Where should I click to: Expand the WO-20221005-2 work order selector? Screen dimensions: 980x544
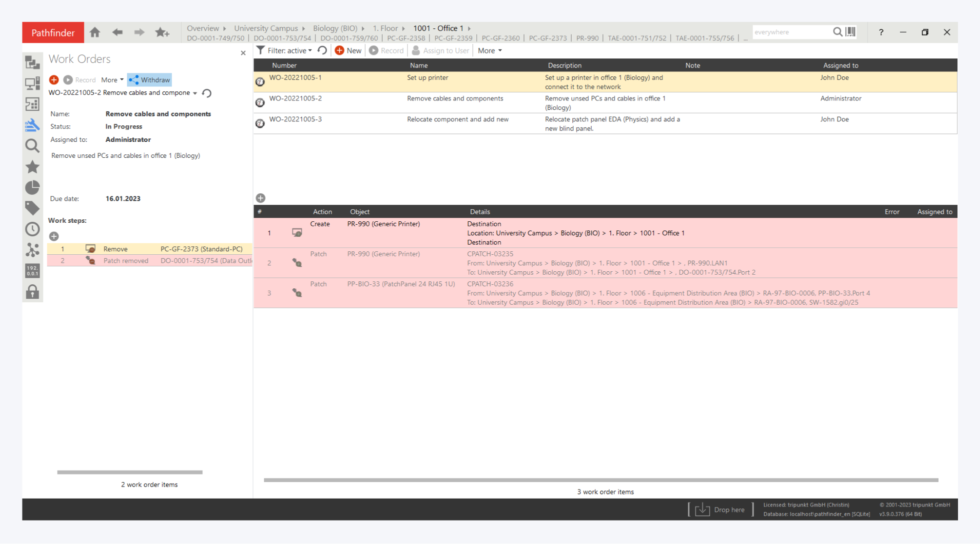pos(195,93)
